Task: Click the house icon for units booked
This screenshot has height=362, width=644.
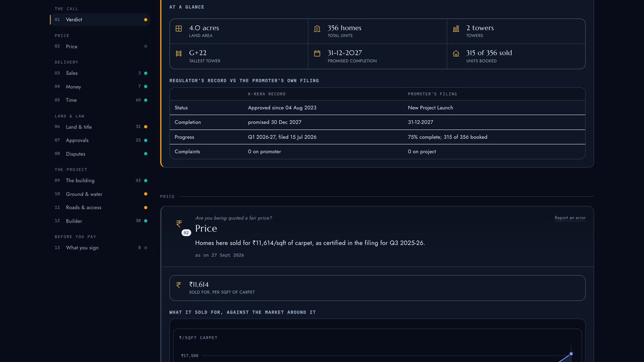Action: pos(456,54)
